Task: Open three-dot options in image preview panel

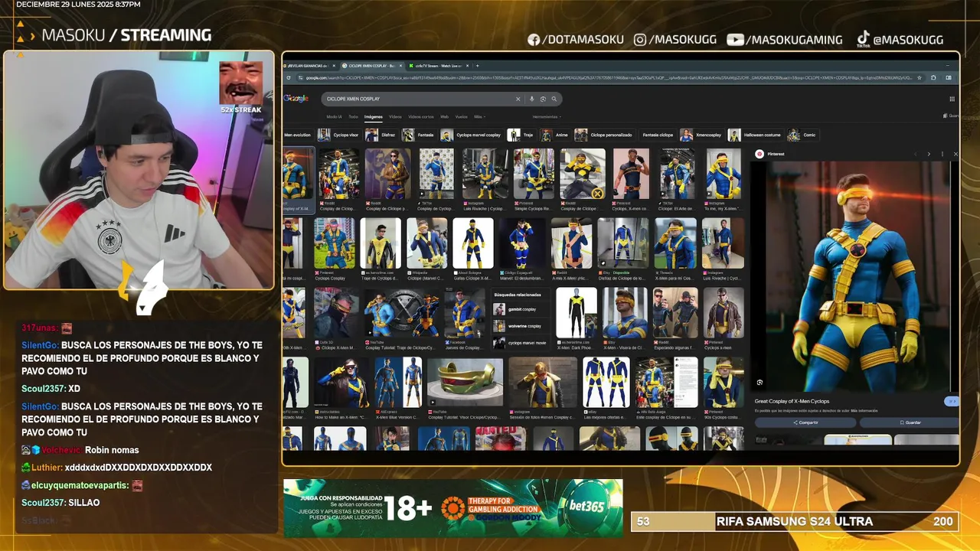Action: tap(942, 154)
